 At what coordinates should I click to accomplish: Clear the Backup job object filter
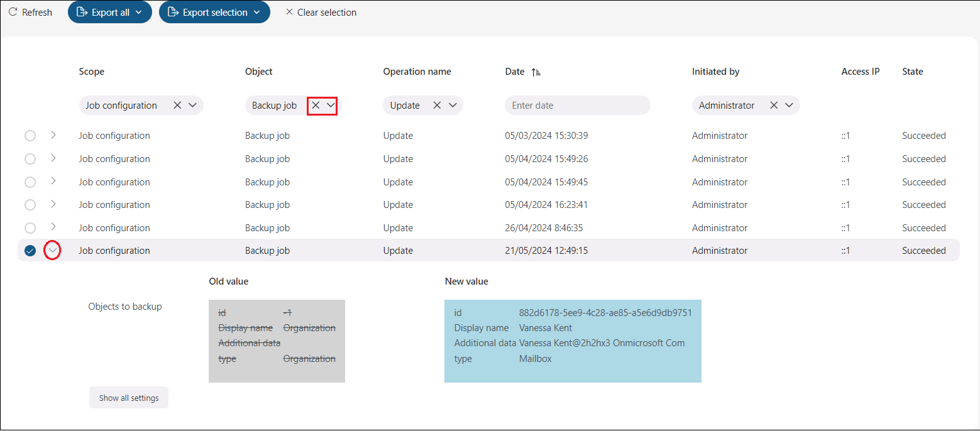pyautogui.click(x=316, y=106)
